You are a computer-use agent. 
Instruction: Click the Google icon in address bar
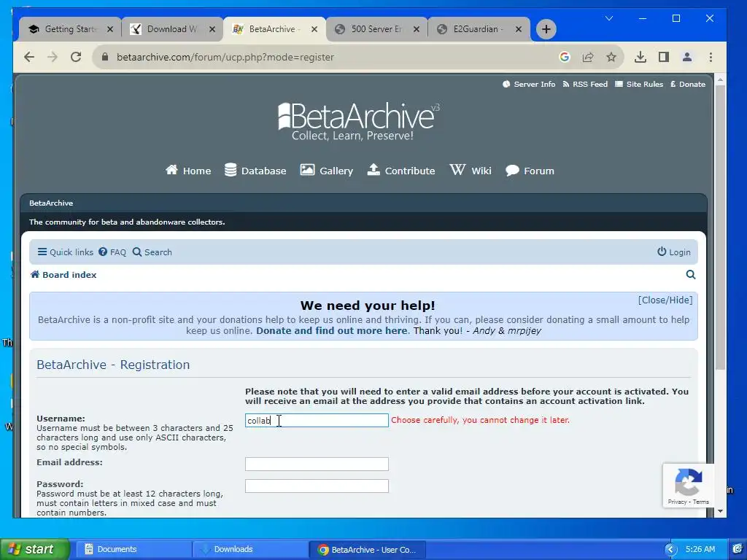(565, 57)
